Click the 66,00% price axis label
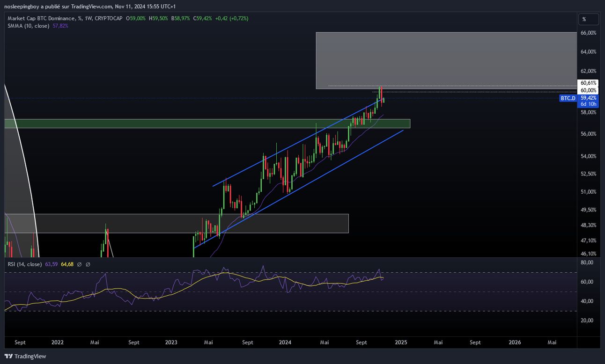Viewport: 605px width, 364px height. (588, 33)
